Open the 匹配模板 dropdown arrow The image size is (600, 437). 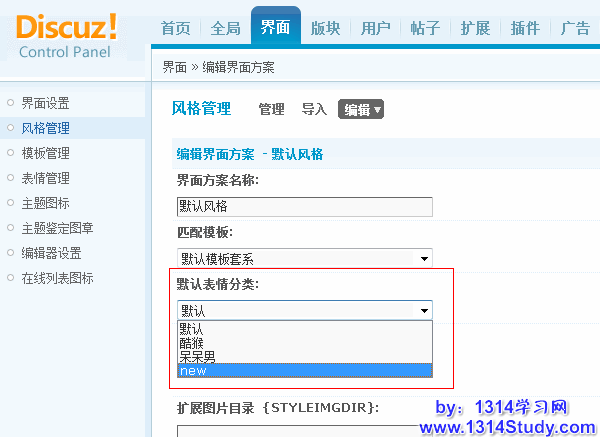tap(424, 259)
